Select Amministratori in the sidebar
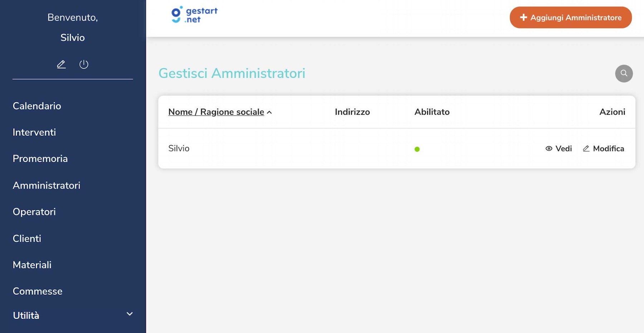The height and width of the screenshot is (333, 644). pos(46,185)
